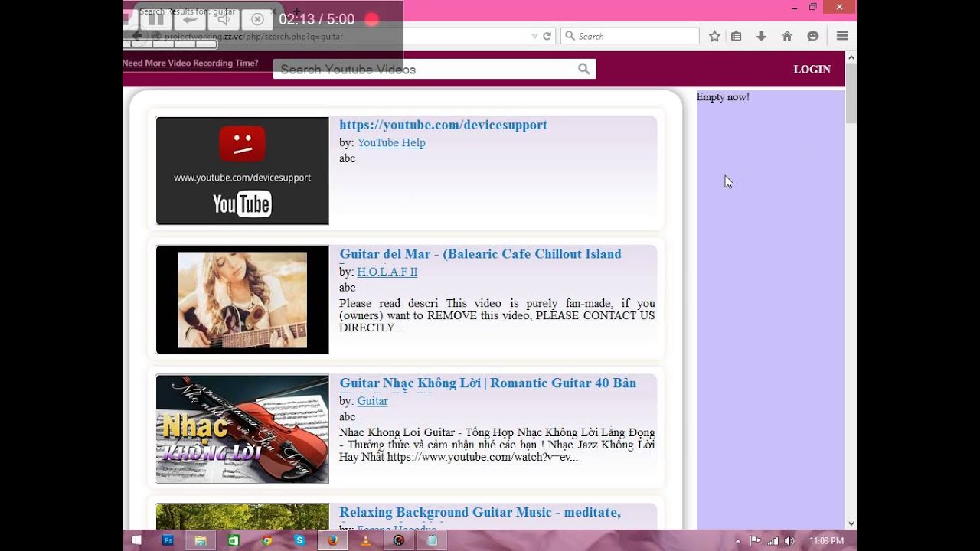Click the recorder's restart arrow button
Viewport: 980px width, 551px height.
point(189,19)
